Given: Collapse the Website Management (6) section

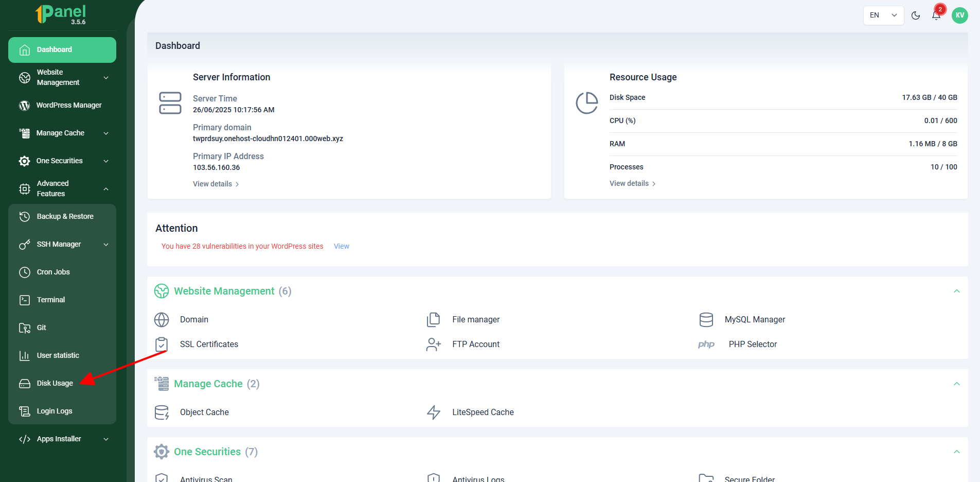Looking at the screenshot, I should [x=957, y=291].
